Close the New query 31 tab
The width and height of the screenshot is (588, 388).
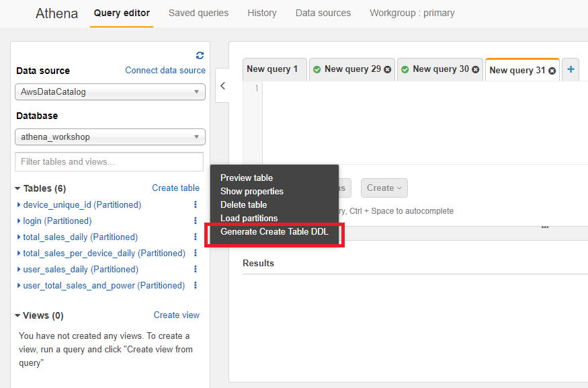coord(552,71)
